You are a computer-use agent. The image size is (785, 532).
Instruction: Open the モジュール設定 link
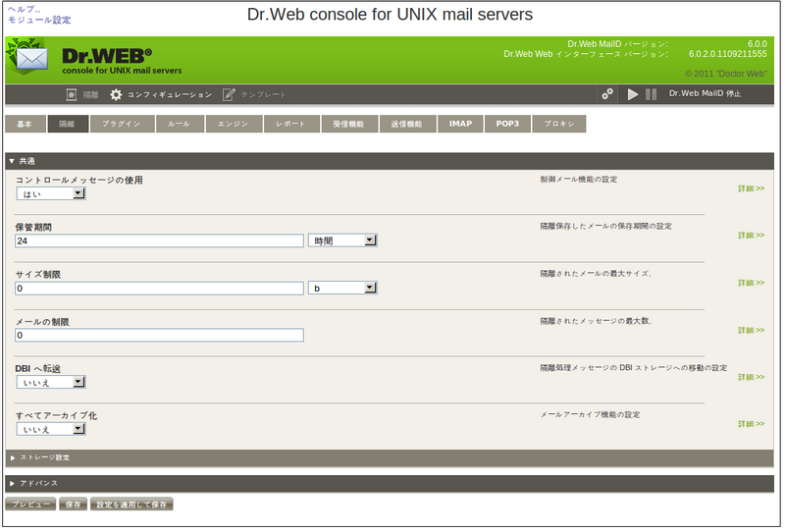(39, 20)
